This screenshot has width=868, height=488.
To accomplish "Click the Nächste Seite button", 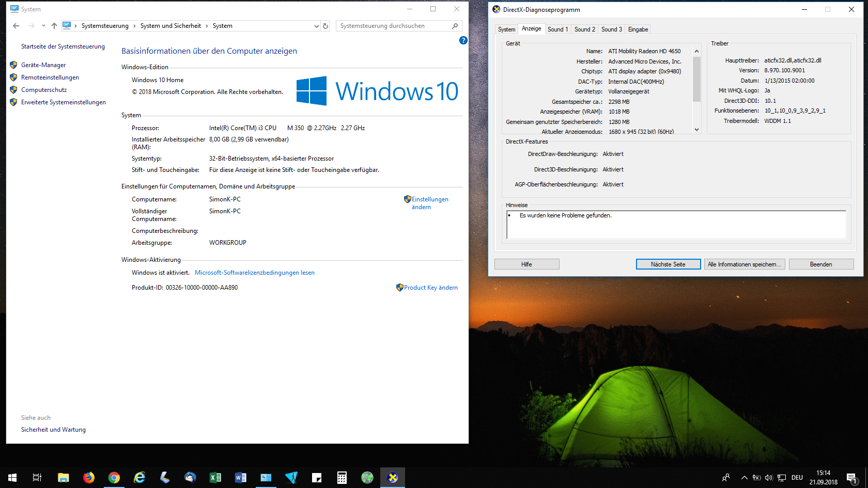I will click(668, 264).
